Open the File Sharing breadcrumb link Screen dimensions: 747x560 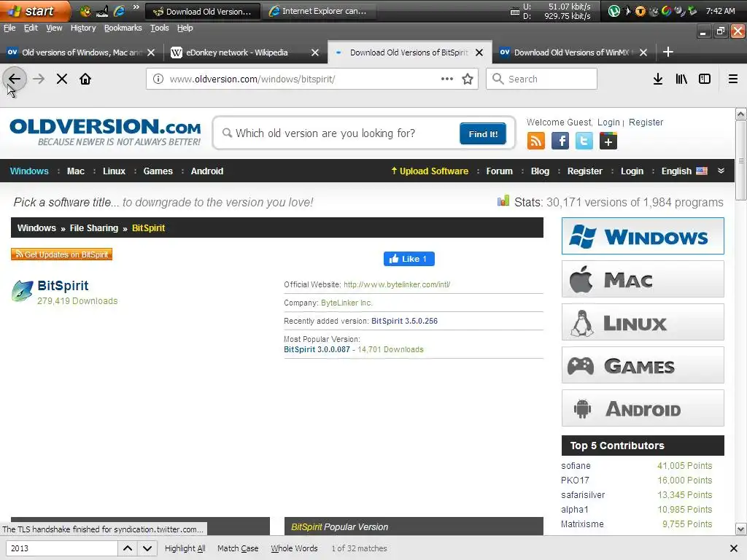pos(94,227)
